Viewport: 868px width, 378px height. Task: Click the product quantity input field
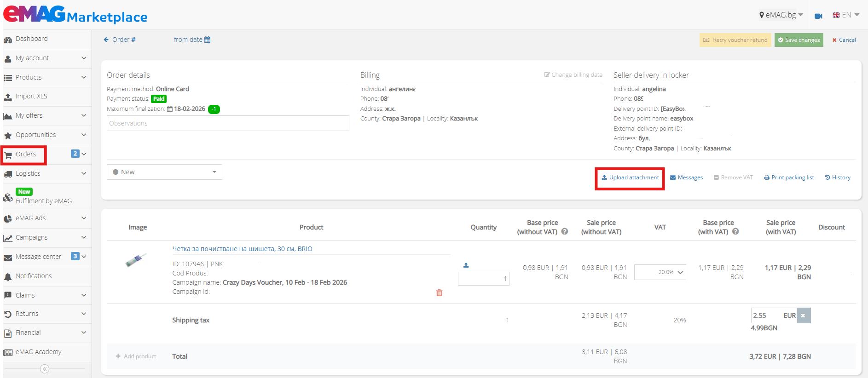[x=484, y=279]
